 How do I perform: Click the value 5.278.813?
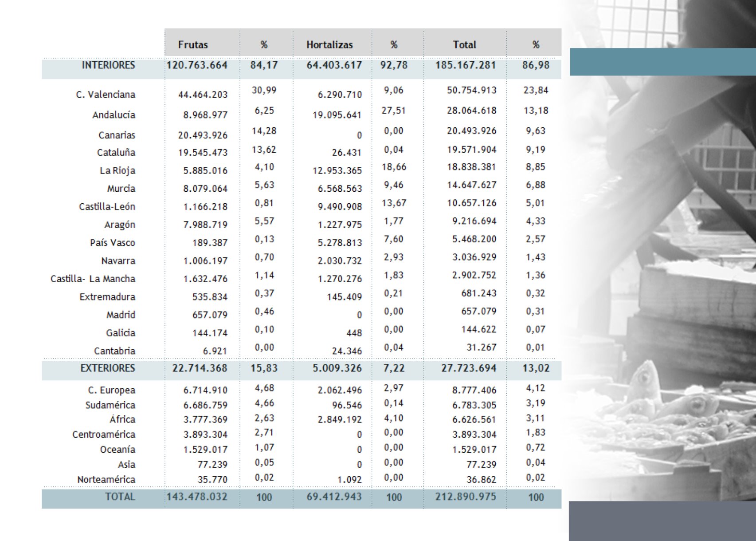pyautogui.click(x=340, y=243)
